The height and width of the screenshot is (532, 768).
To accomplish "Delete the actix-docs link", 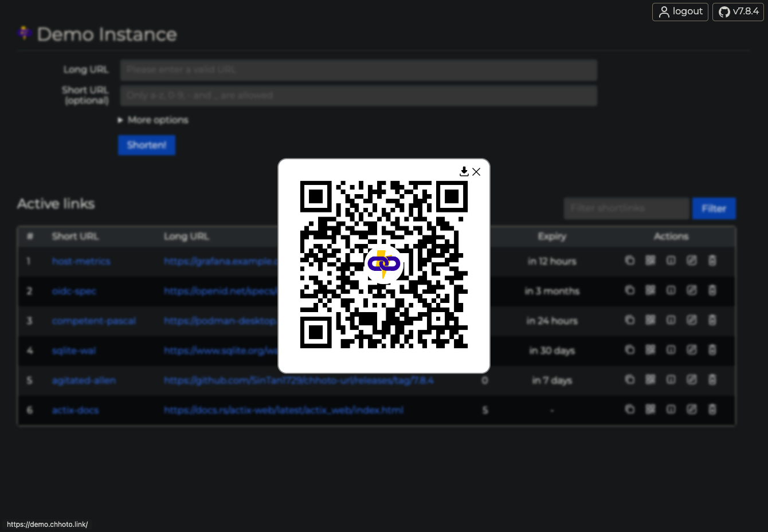I will (712, 409).
